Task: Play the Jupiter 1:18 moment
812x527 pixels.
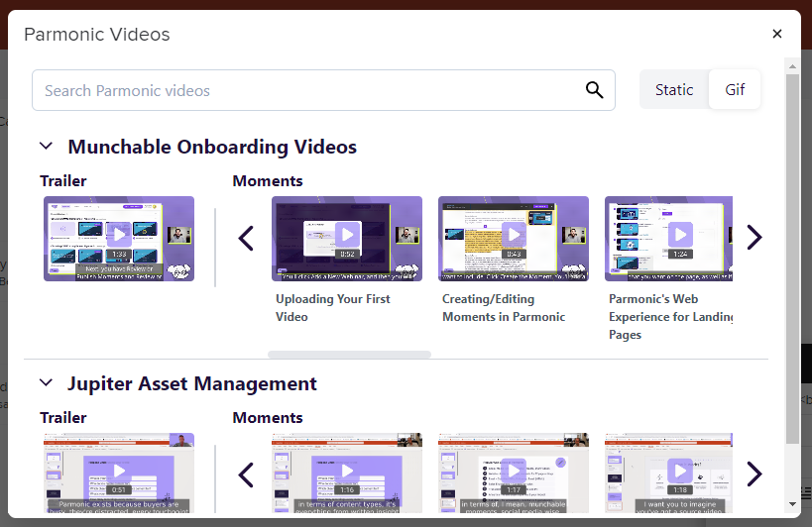Action: tap(680, 471)
